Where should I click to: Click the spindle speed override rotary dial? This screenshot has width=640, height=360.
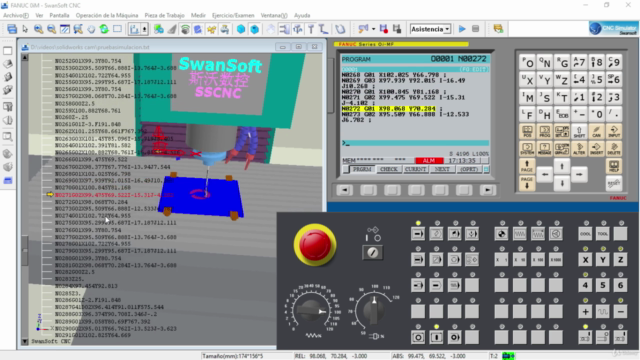tap(374, 310)
